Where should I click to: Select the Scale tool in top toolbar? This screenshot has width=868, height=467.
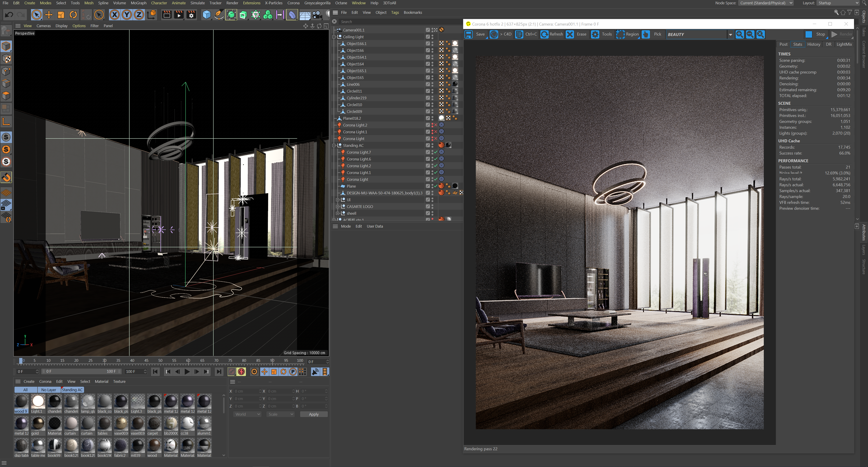click(x=61, y=14)
